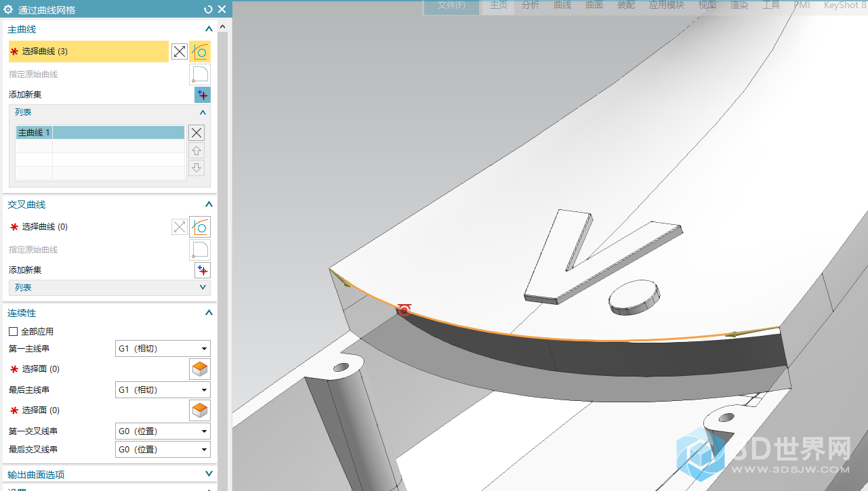Click red snap point marker on orange curve
Image resolution: width=868 pixels, height=491 pixels.
(x=405, y=310)
